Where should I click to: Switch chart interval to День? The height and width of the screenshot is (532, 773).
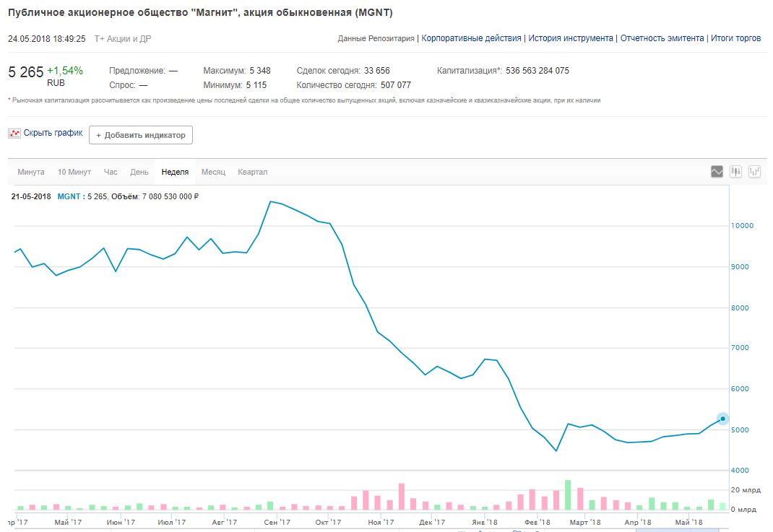tap(139, 173)
